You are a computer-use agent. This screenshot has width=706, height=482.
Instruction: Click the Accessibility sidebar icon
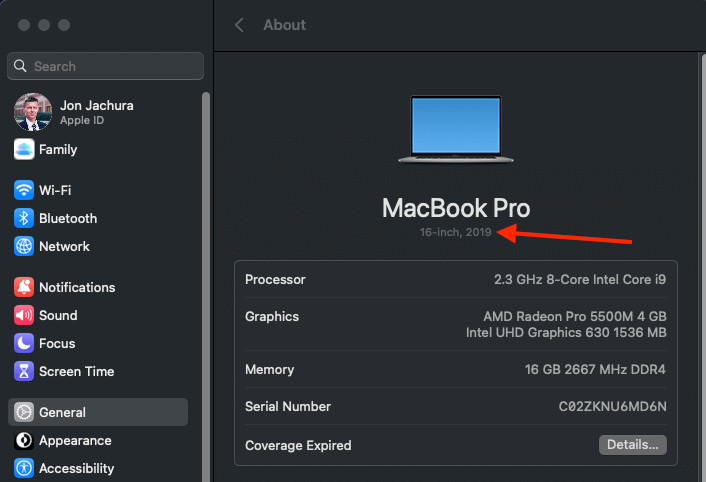[24, 468]
